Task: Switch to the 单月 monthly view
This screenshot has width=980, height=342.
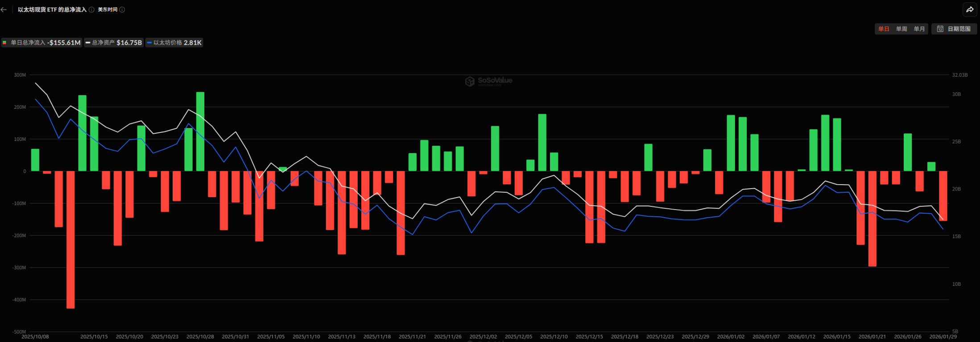Action: tap(919, 29)
